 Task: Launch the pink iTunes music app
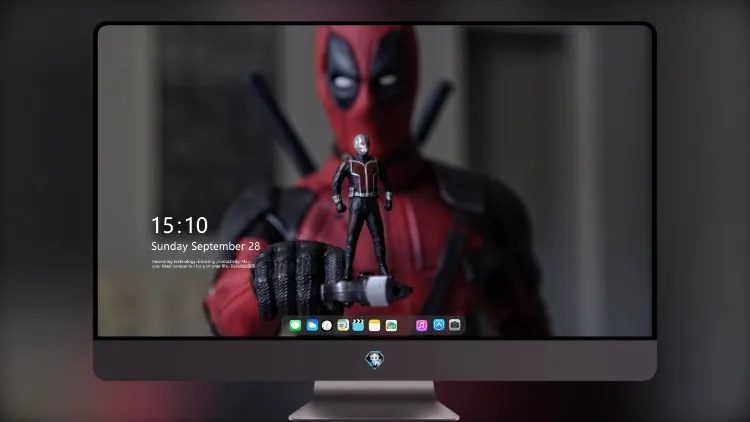tap(421, 325)
